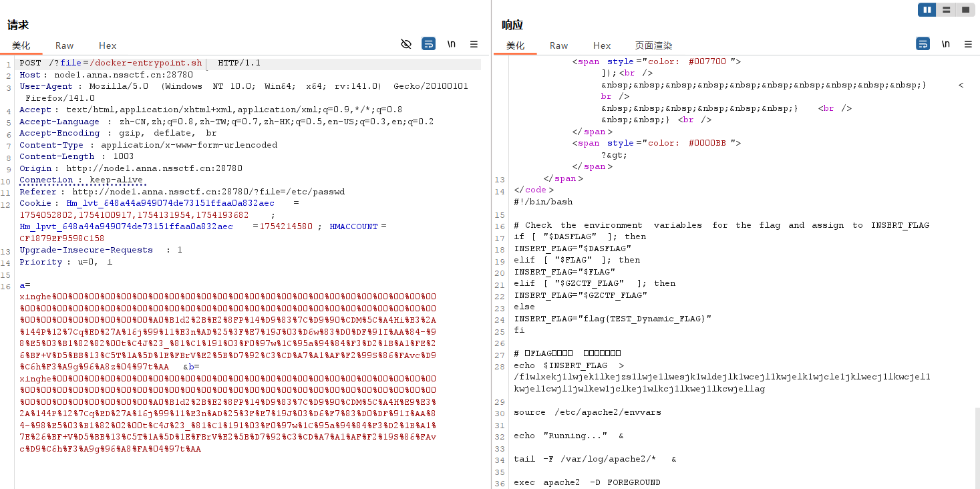Screen dimensions: 980x489
Task: Open the response panel hamburger menu
Action: point(968,44)
